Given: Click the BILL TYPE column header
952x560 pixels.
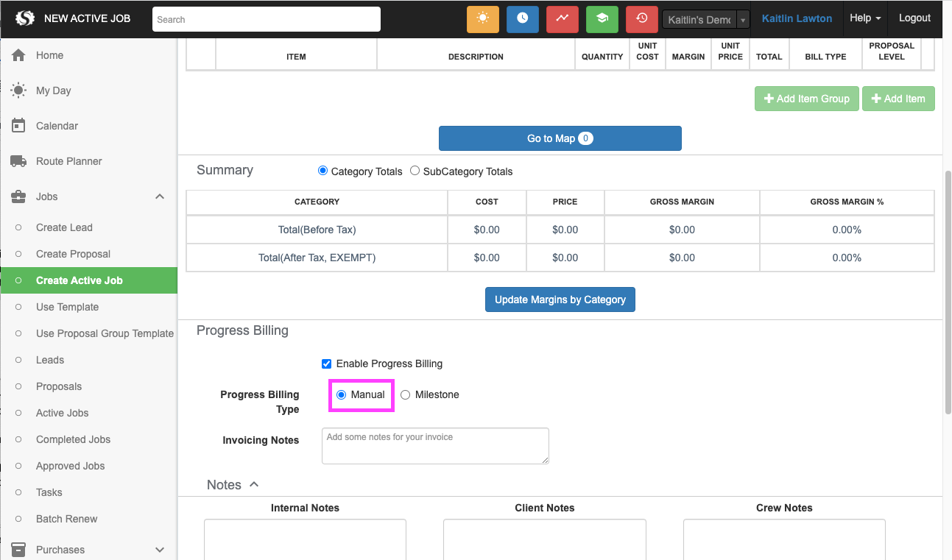Looking at the screenshot, I should click(x=825, y=57).
